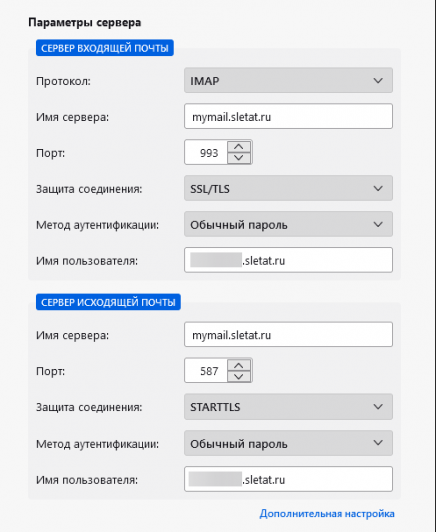
Task: Click the outgoing Имя сервера field
Action: (x=288, y=335)
